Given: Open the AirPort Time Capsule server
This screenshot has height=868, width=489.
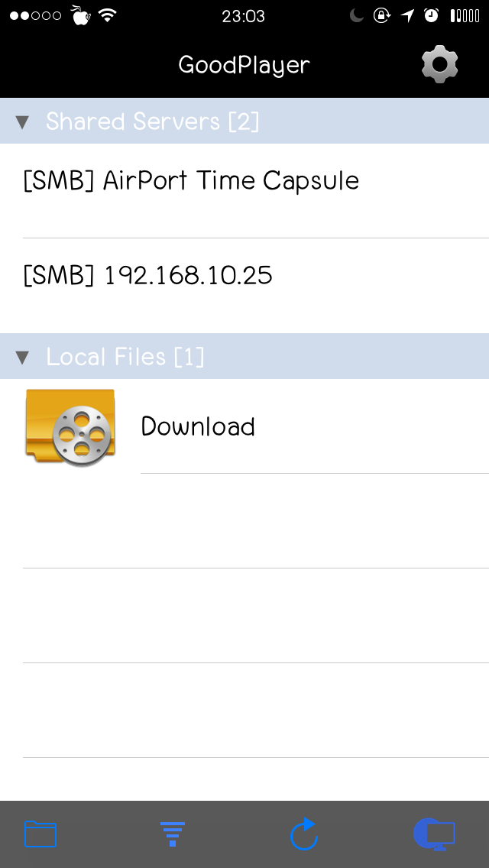Looking at the screenshot, I should tap(191, 181).
